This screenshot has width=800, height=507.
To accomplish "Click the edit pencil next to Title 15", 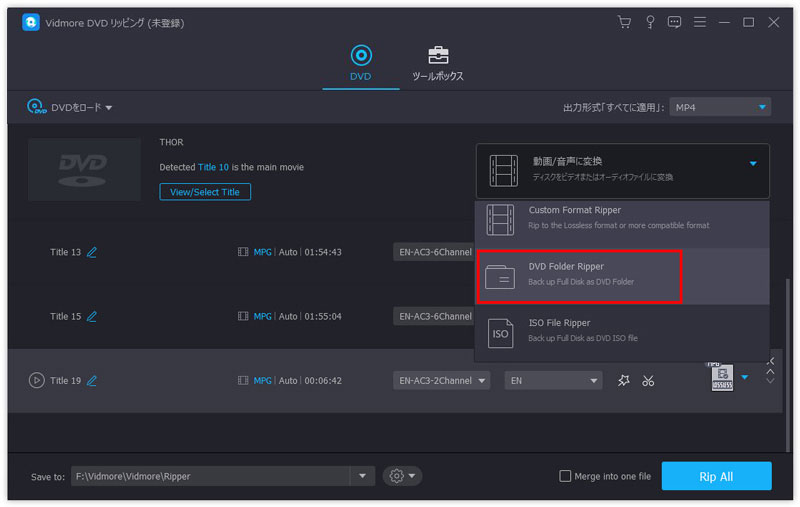I will (x=92, y=316).
